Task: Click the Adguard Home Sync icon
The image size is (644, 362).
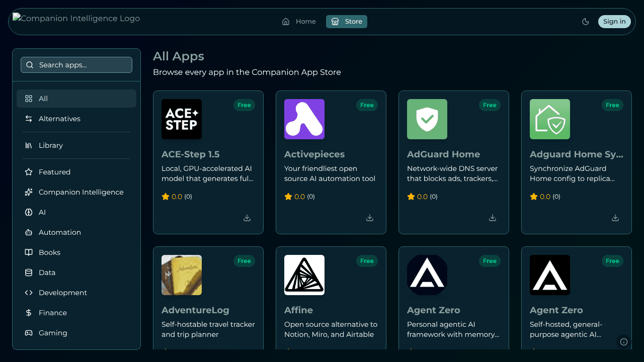Action: click(550, 119)
